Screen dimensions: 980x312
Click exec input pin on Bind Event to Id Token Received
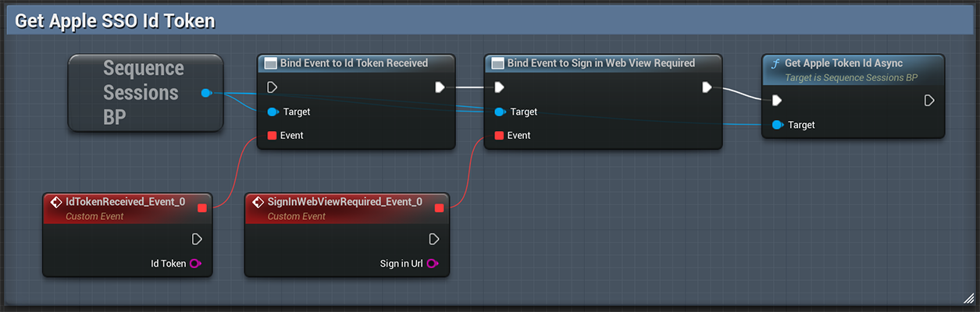pos(273,87)
